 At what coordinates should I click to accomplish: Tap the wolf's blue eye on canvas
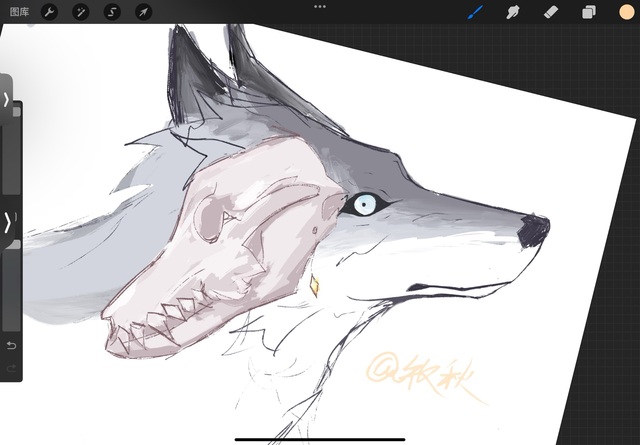(364, 205)
